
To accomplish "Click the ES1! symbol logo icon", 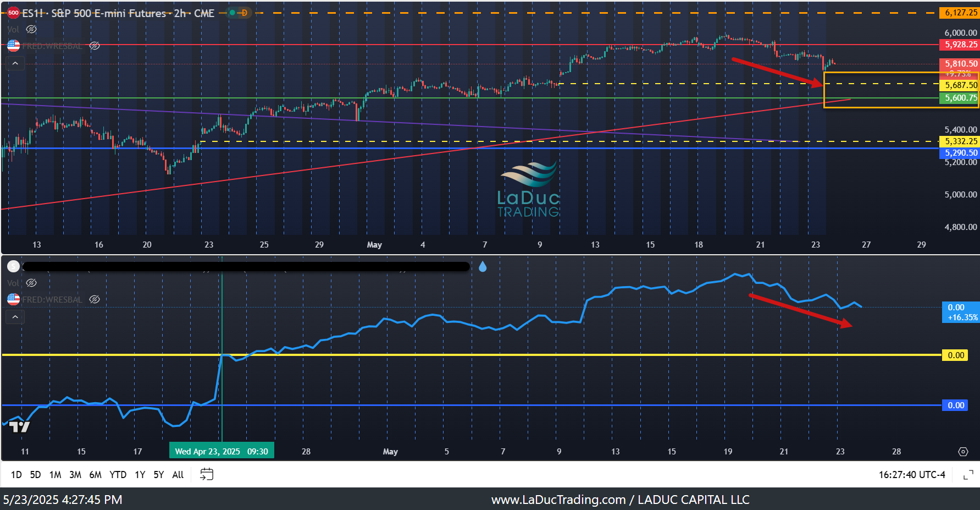I will coord(14,13).
